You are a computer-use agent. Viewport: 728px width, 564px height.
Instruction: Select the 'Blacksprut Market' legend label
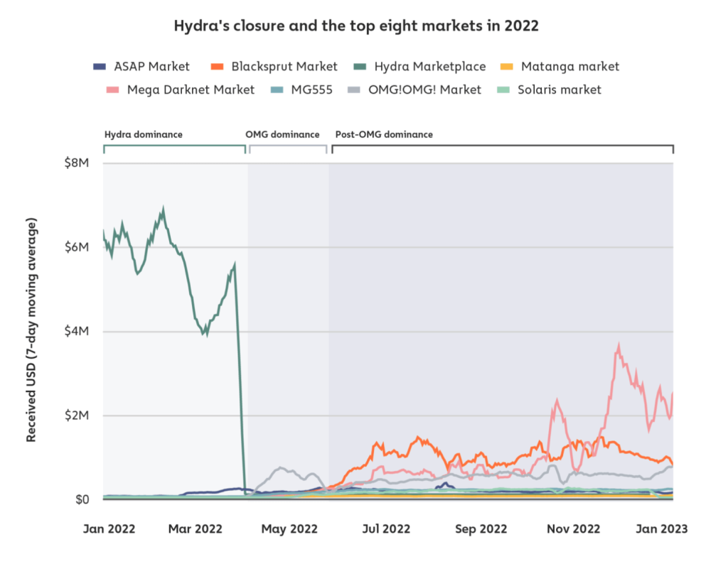(x=284, y=66)
